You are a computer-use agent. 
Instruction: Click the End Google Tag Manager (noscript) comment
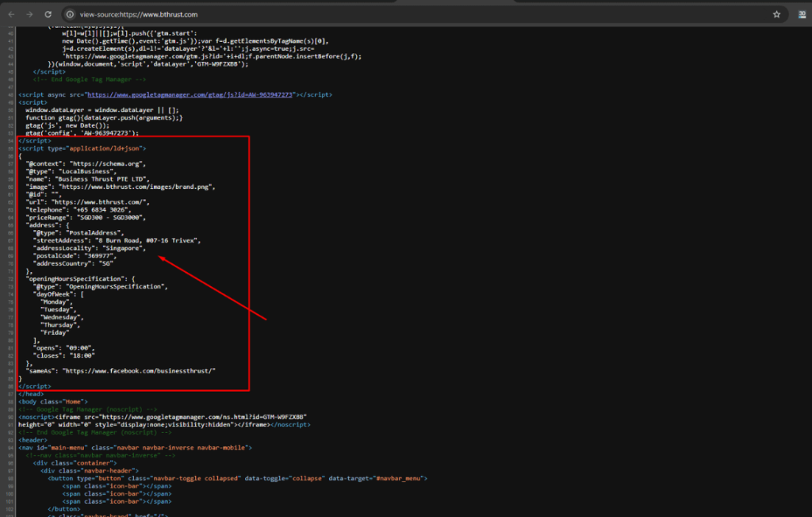(x=95, y=433)
